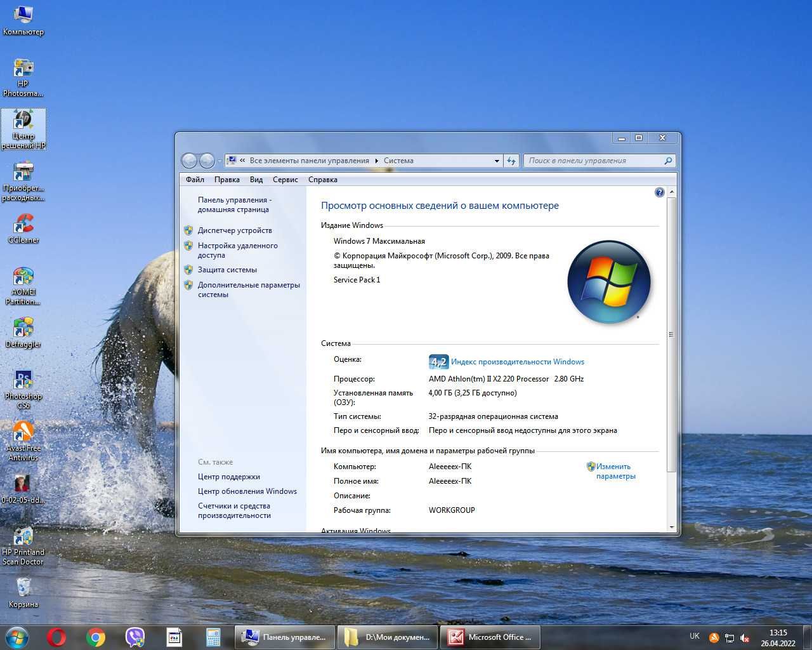812x650 pixels.
Task: Open the Вид menu
Action: [x=256, y=180]
